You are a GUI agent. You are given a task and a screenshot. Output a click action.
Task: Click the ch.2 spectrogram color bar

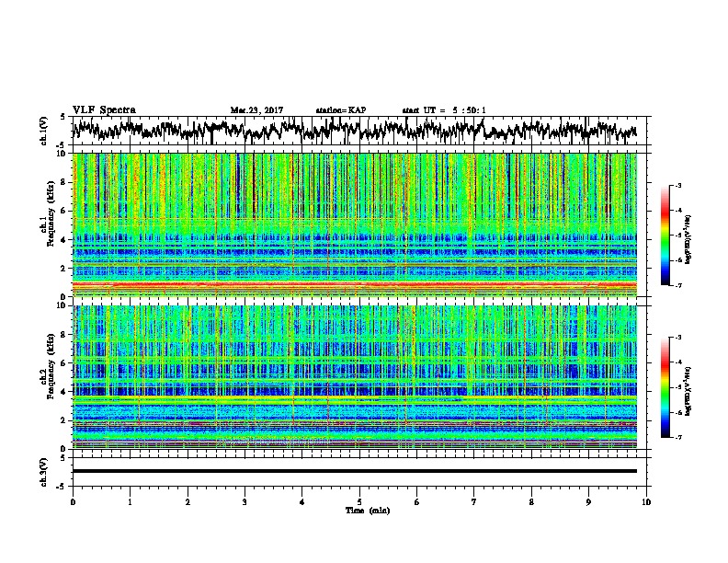click(665, 387)
